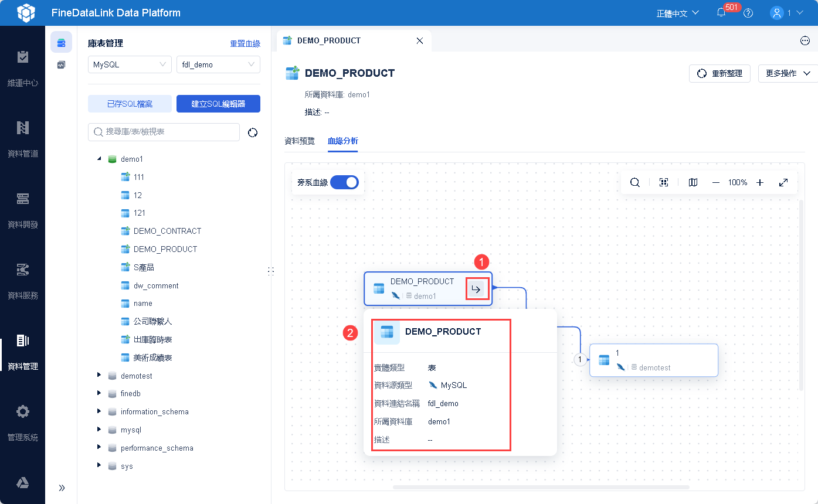This screenshot has width=818, height=504.
Task: Select the database table management icon
Action: (61, 42)
